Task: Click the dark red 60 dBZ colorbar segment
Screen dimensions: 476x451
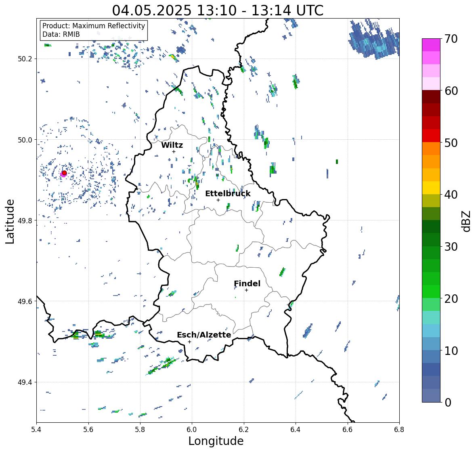Action: click(431, 97)
